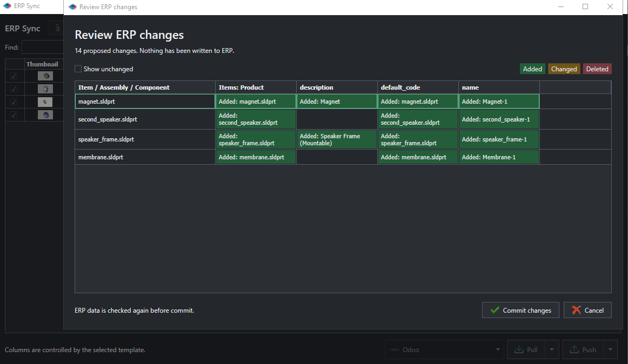Click the Items: Product column header
This screenshot has height=364, width=628.
pos(256,87)
